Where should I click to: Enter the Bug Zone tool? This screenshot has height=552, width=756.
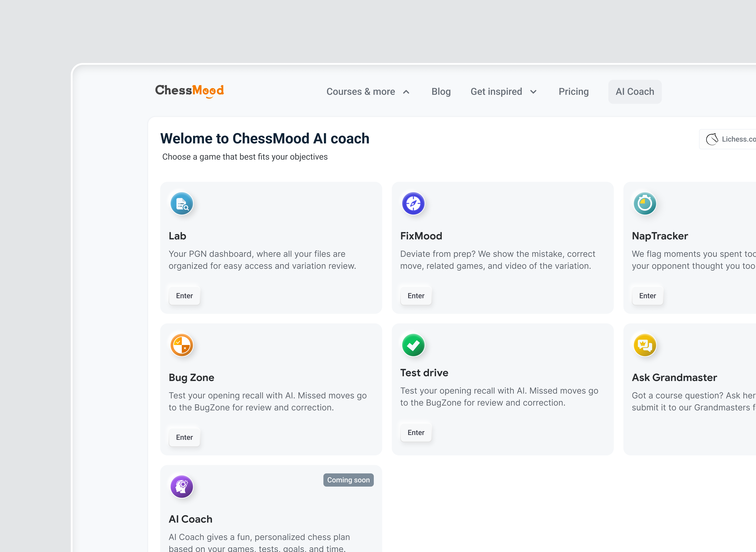[x=184, y=437]
